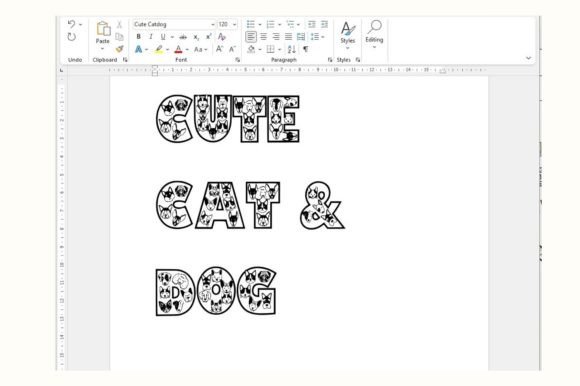Click the Increase Font Size icon
Screen dimensions: 580x386
pyautogui.click(x=219, y=49)
